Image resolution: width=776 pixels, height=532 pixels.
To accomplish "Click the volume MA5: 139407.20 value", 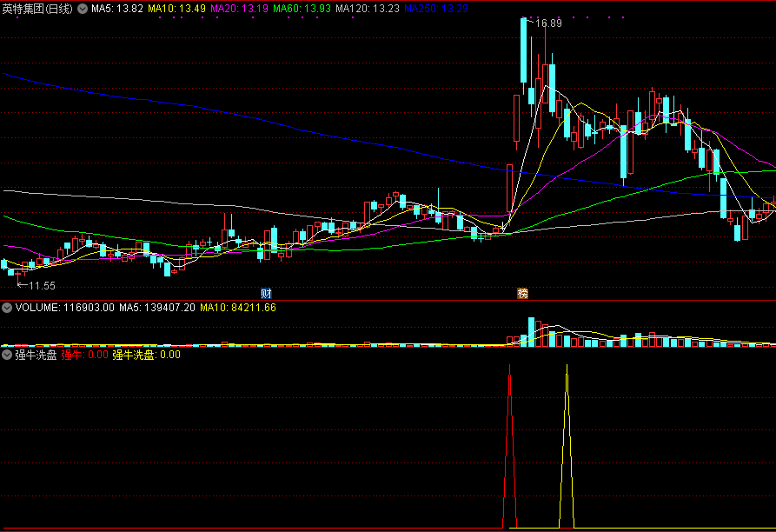I will click(157, 308).
